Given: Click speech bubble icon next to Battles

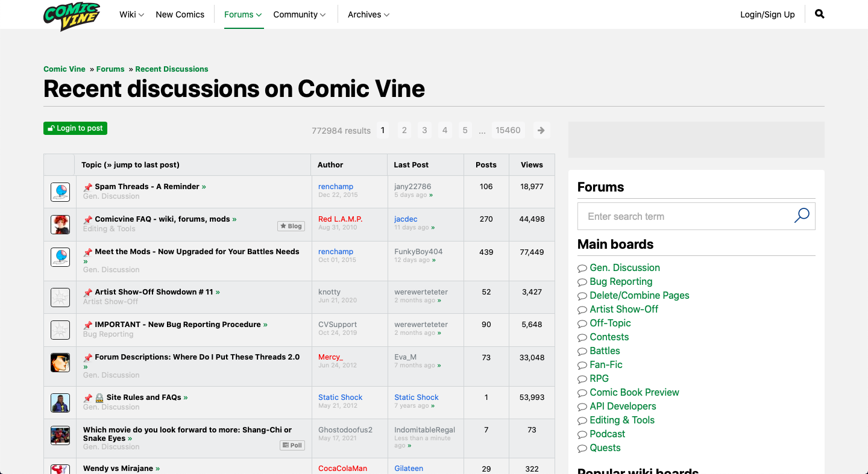Looking at the screenshot, I should pyautogui.click(x=582, y=352).
